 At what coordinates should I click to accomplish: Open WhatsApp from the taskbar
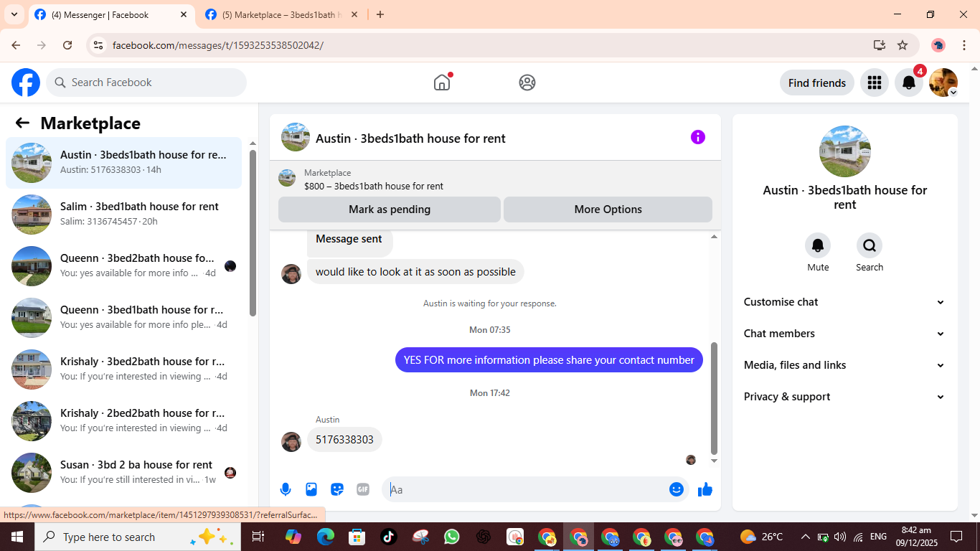(x=452, y=537)
